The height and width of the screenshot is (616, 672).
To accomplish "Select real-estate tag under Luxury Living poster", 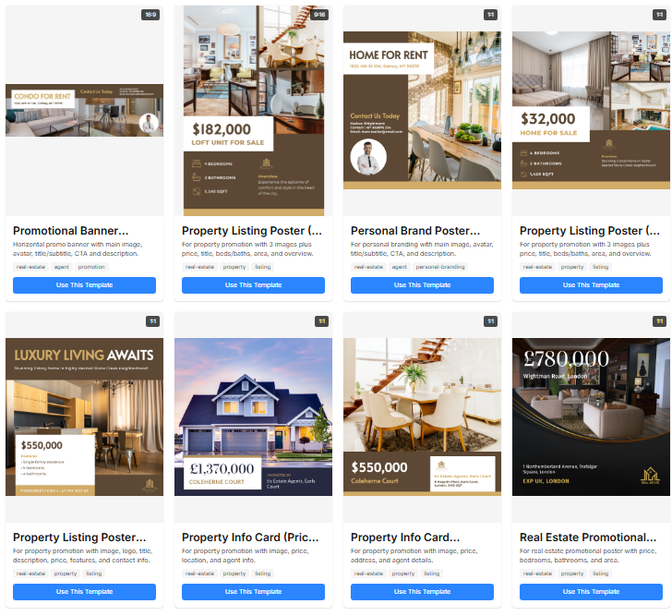I will 30,574.
